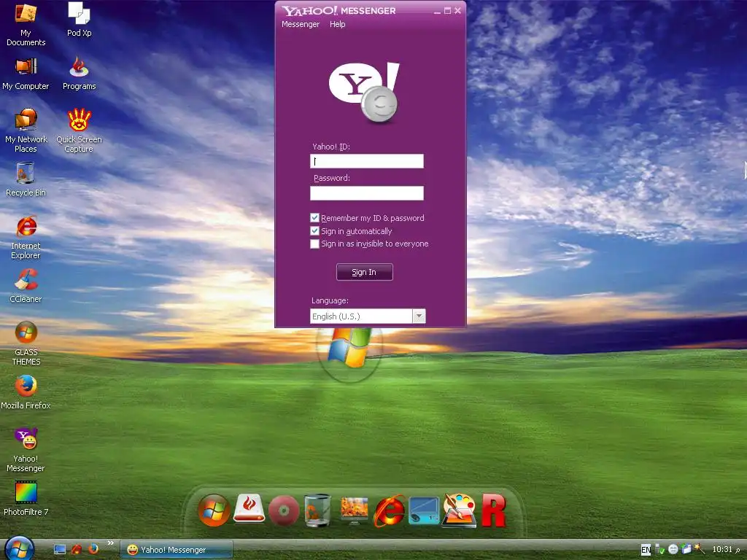Click Yahoo! Messenger taskbar button

(x=177, y=550)
